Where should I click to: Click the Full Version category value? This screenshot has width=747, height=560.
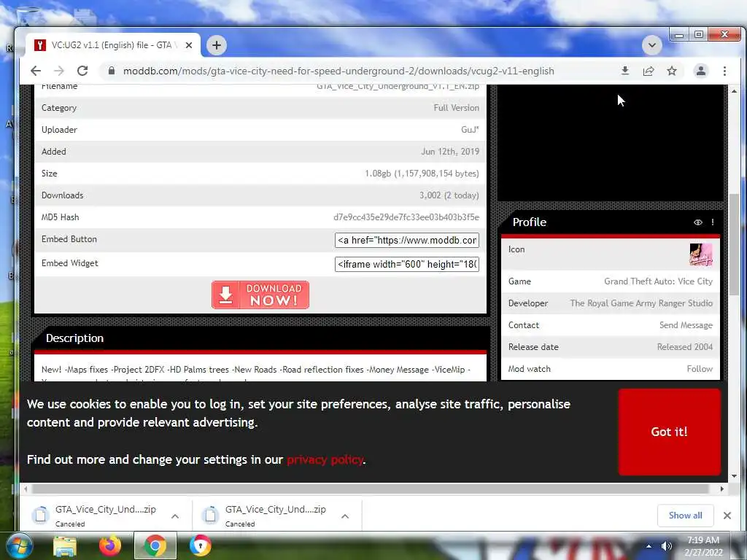[x=457, y=108]
